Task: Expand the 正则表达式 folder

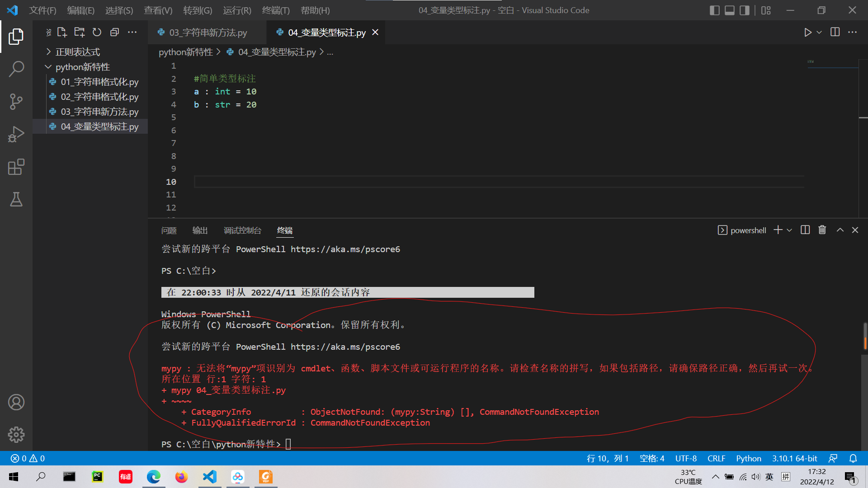Action: click(90, 52)
